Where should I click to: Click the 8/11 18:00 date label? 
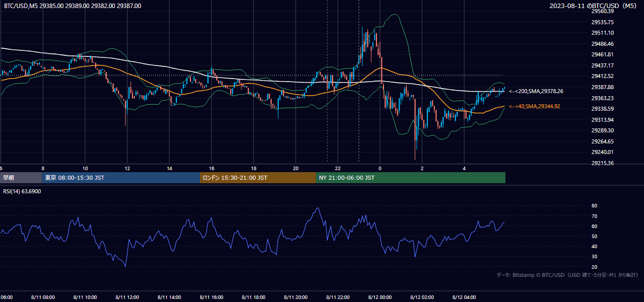point(253,297)
